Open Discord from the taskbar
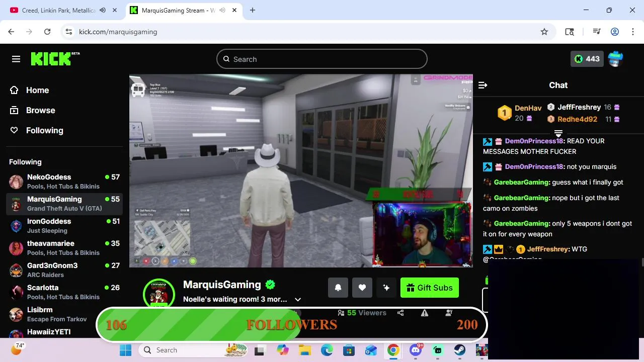The image size is (644, 362). tap(416, 350)
